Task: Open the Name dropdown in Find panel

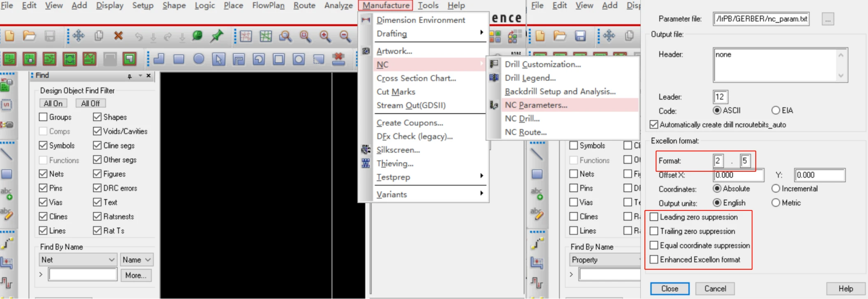Action: (x=137, y=260)
